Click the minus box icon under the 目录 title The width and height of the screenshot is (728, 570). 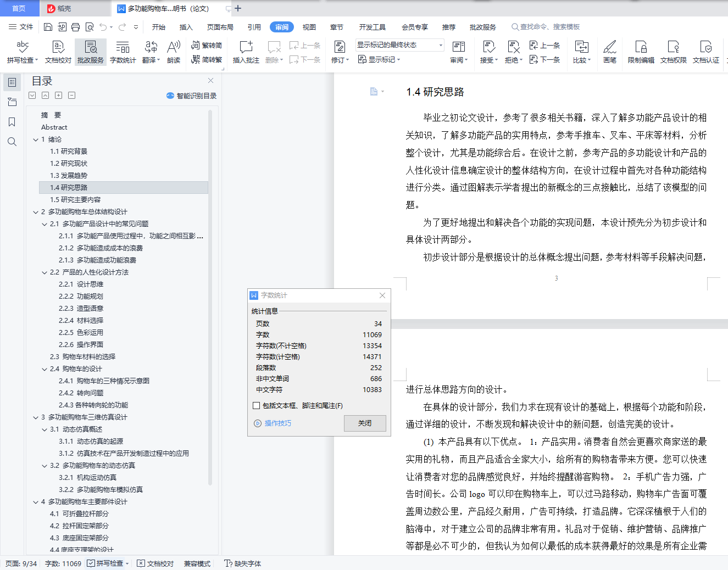click(x=72, y=96)
